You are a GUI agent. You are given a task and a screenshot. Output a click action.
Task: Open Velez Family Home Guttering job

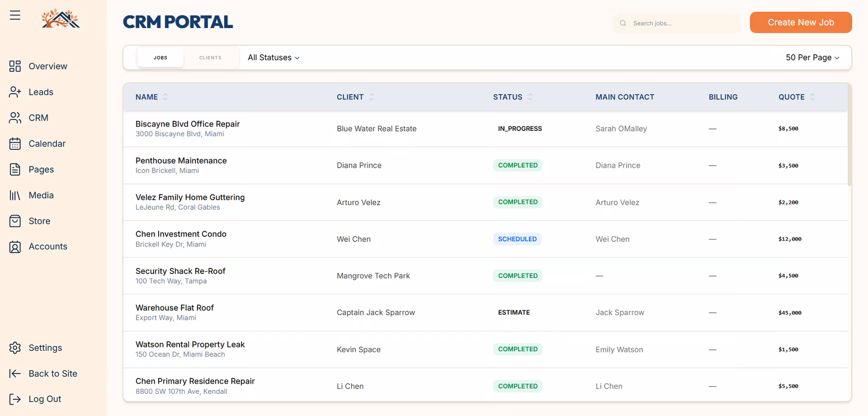(190, 197)
